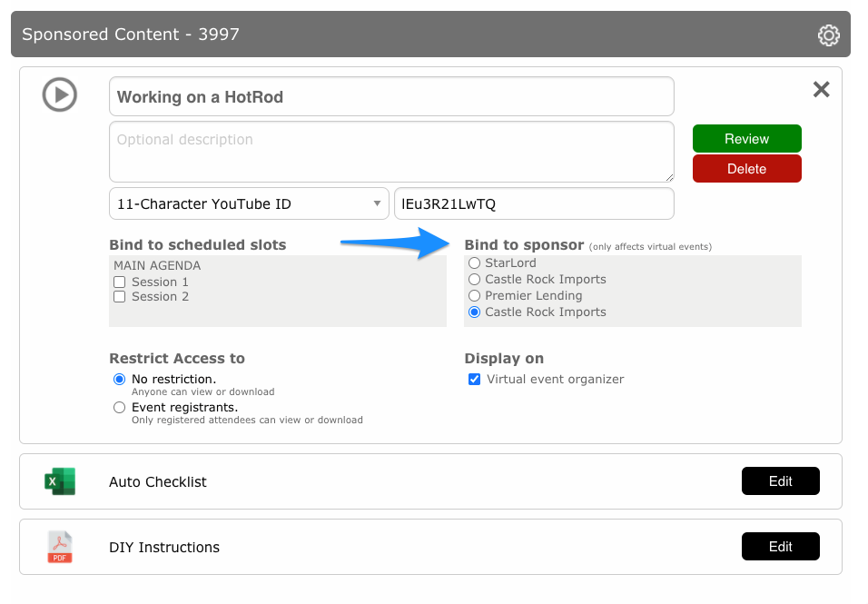Edit the DIY Instructions item
868x604 pixels.
(781, 547)
